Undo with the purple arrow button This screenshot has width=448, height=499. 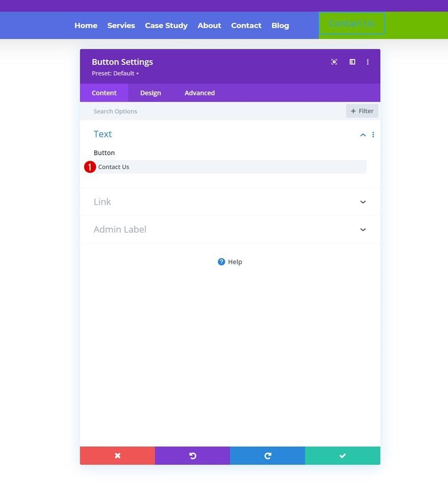coord(192,455)
